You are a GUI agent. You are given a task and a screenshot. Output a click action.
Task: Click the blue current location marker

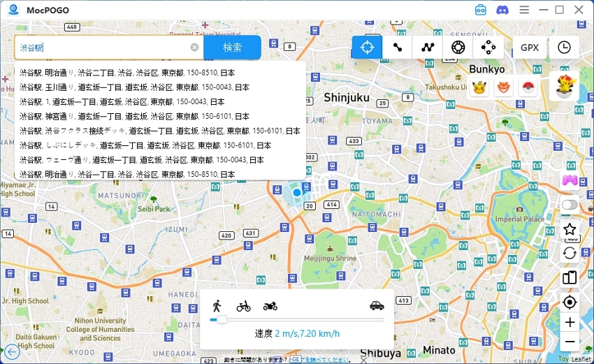(297, 192)
